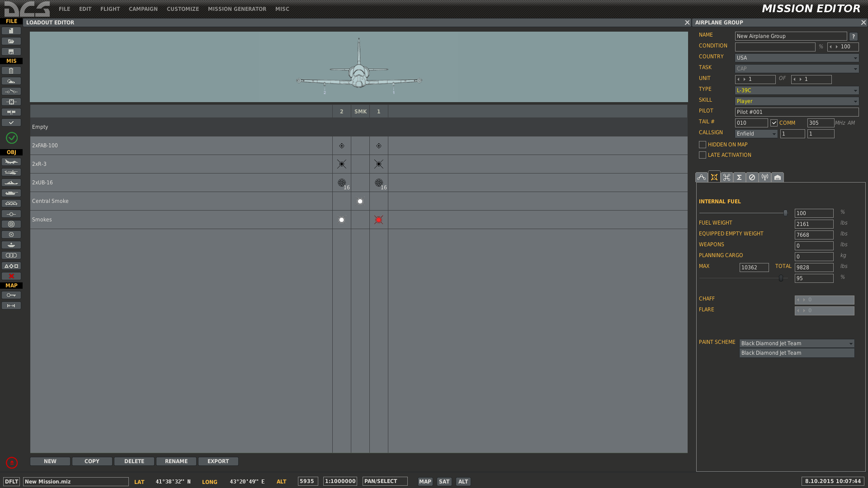868x488 pixels.
Task: Click the COMM frequency field 305
Action: (x=821, y=123)
